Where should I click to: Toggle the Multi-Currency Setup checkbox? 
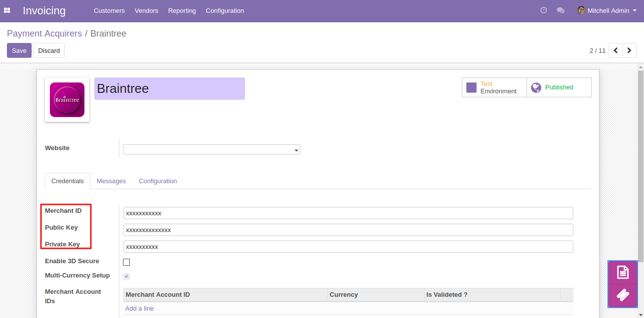tap(126, 277)
